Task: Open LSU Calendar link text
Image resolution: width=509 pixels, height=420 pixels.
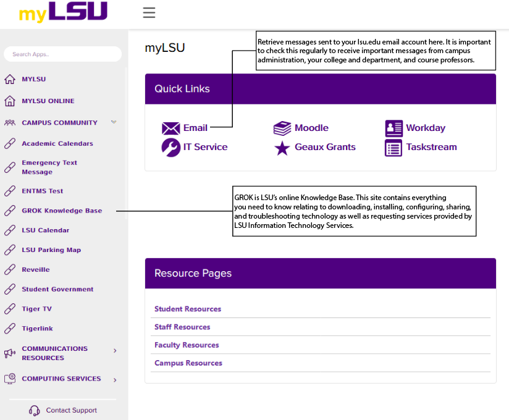Action: [x=46, y=230]
